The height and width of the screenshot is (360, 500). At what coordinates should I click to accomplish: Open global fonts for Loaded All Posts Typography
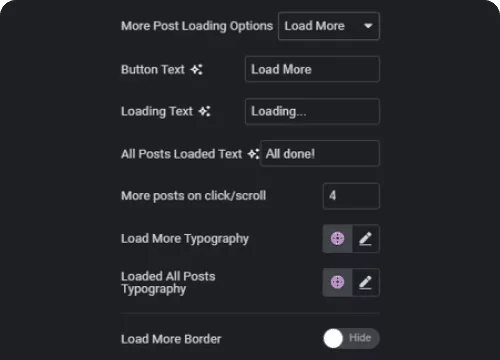tap(337, 282)
